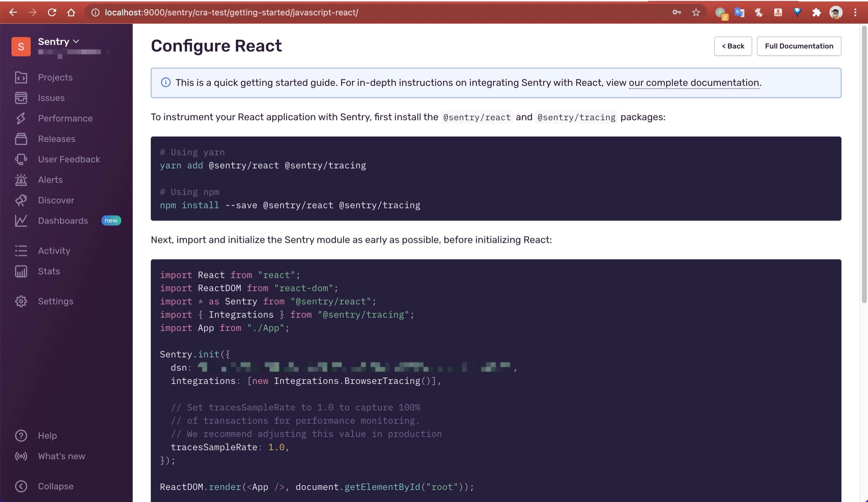Open Discover via its telescope icon
Screen dimensions: 868x502
(21, 200)
